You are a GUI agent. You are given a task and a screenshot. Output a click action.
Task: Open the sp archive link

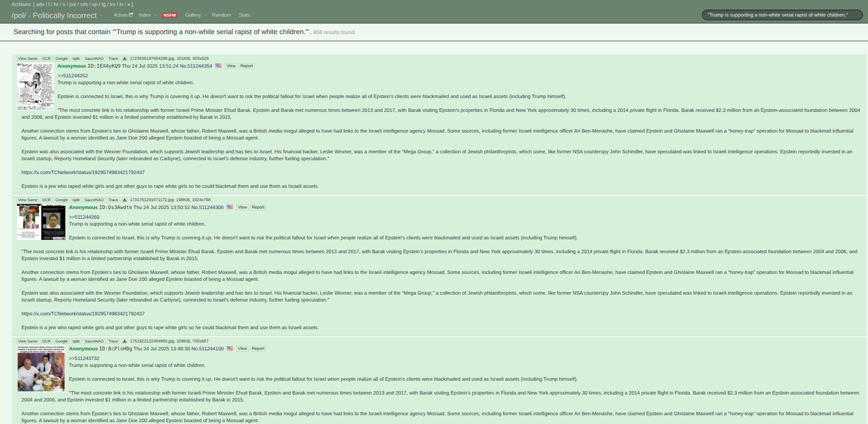pos(95,4)
